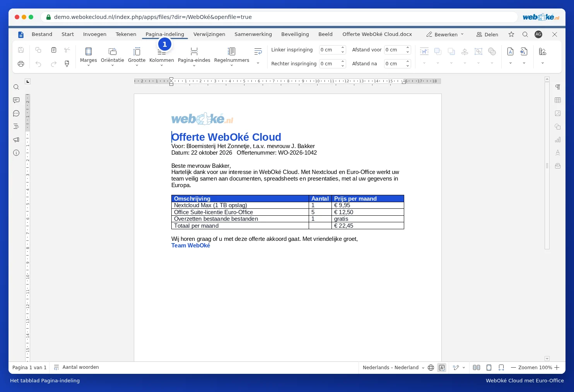This screenshot has width=574, height=392.
Task: Click the copy style paintbrush icon
Action: click(67, 64)
